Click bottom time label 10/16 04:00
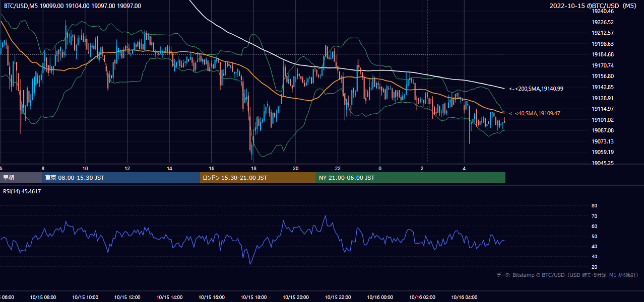644x302 pixels. pos(464,297)
